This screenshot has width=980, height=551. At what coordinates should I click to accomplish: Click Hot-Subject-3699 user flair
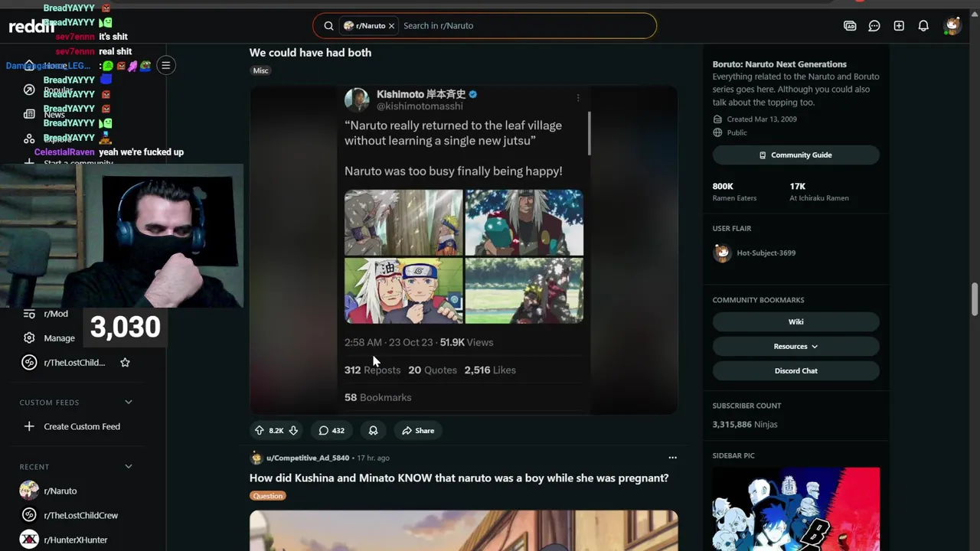click(x=766, y=253)
